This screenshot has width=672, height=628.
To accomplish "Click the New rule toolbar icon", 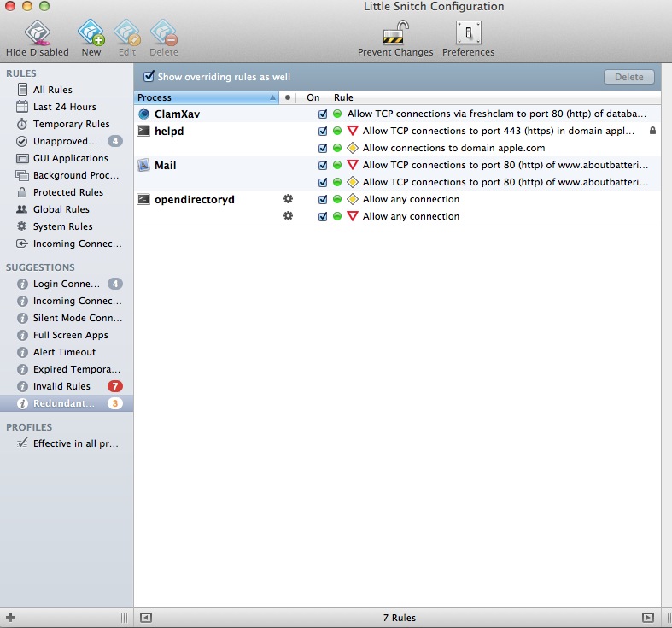I will click(91, 32).
